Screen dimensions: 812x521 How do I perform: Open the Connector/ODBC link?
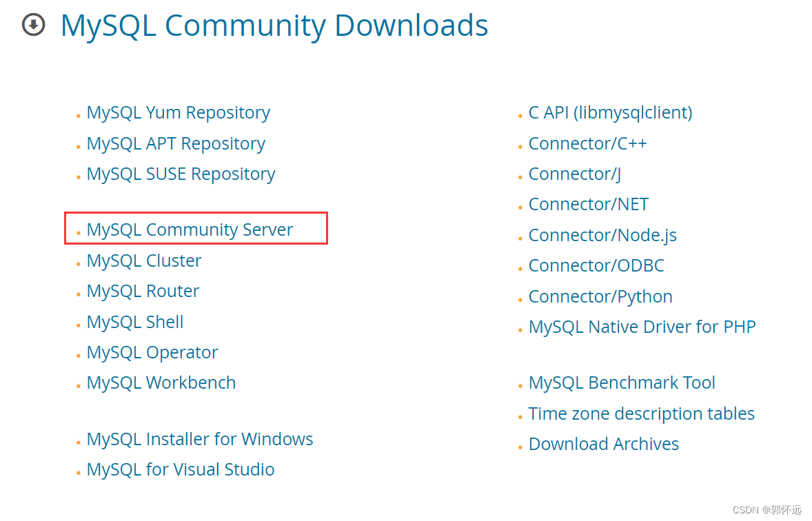[596, 266]
